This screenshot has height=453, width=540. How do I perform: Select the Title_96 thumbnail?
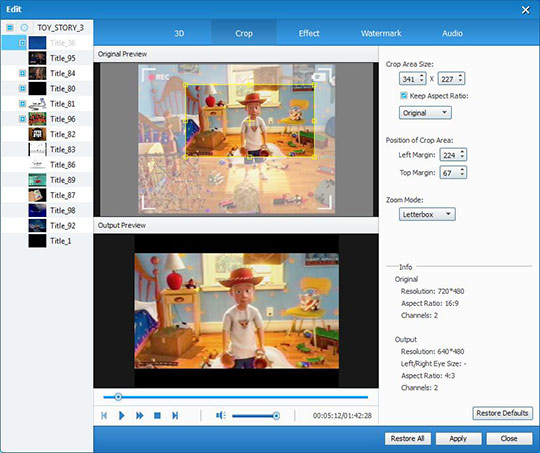[x=37, y=119]
